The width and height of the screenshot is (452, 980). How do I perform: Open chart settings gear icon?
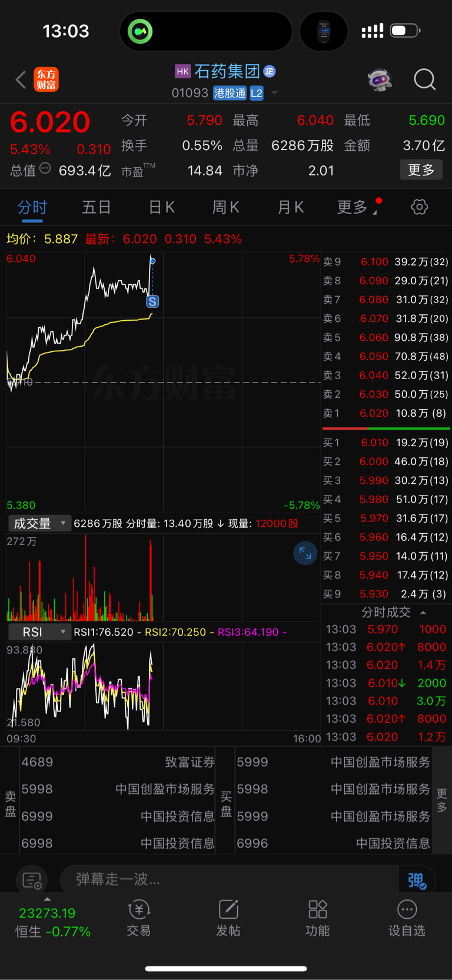(x=419, y=207)
